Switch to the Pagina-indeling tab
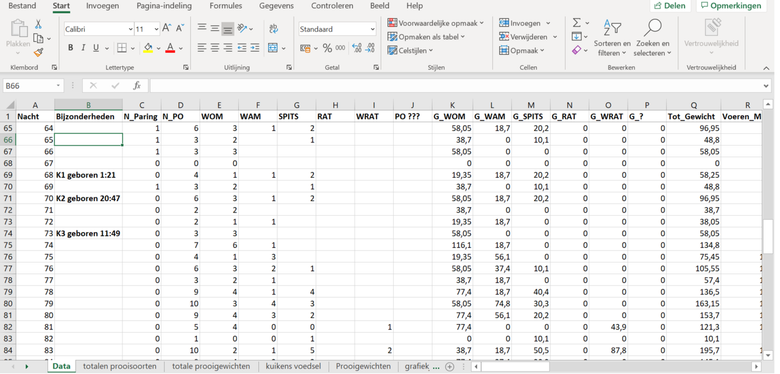The height and width of the screenshot is (374, 780). tap(164, 6)
